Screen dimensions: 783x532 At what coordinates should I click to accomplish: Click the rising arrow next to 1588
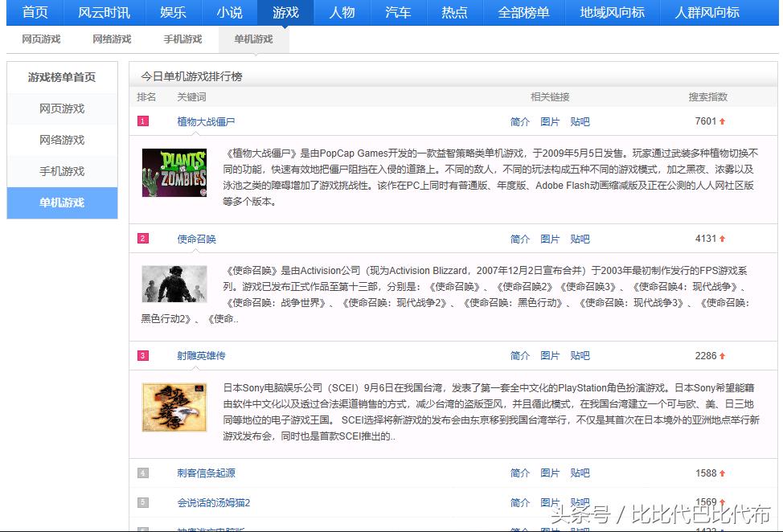tap(722, 473)
